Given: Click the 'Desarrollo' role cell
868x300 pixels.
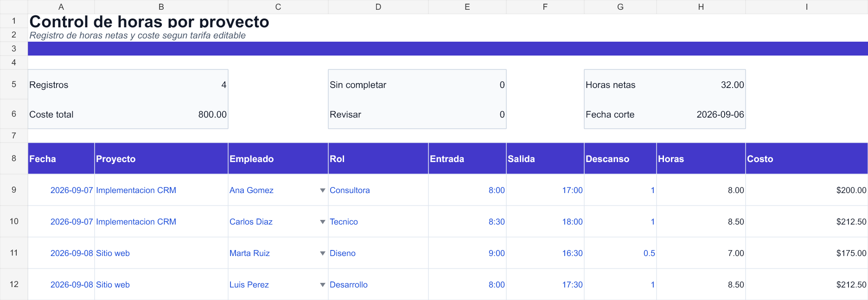Looking at the screenshot, I should (378, 285).
